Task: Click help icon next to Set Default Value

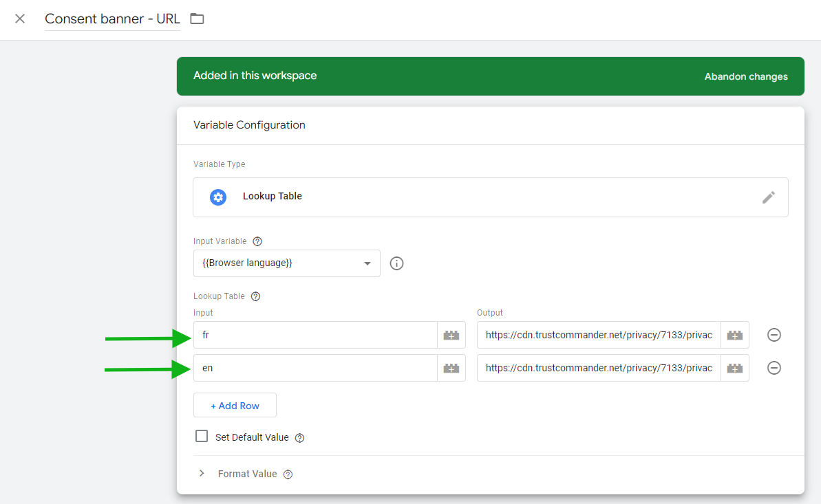Action: tap(299, 438)
